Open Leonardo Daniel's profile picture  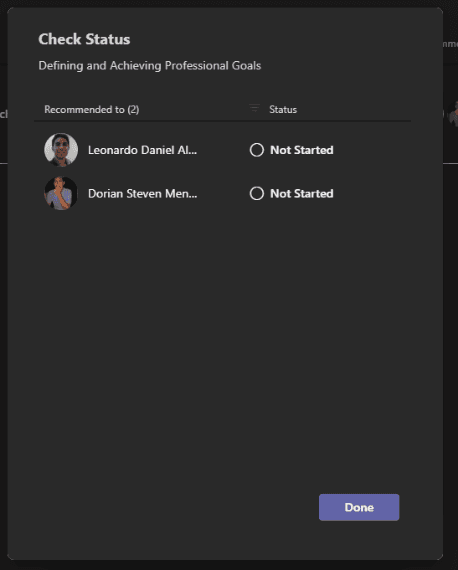pyautogui.click(x=61, y=150)
